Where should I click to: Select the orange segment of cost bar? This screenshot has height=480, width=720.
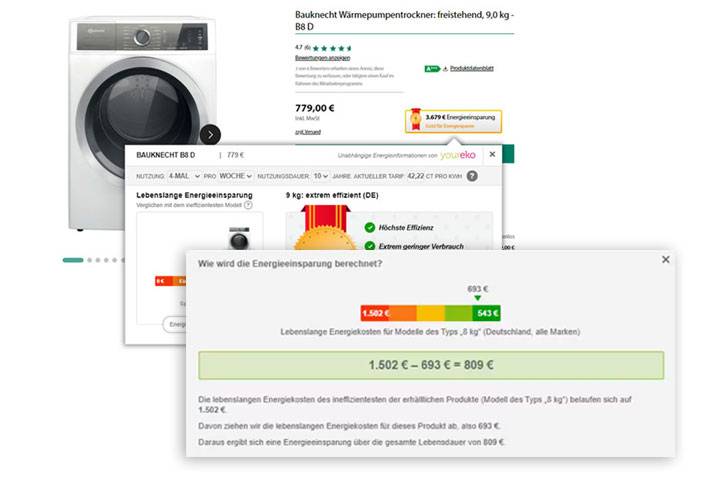coord(403,313)
